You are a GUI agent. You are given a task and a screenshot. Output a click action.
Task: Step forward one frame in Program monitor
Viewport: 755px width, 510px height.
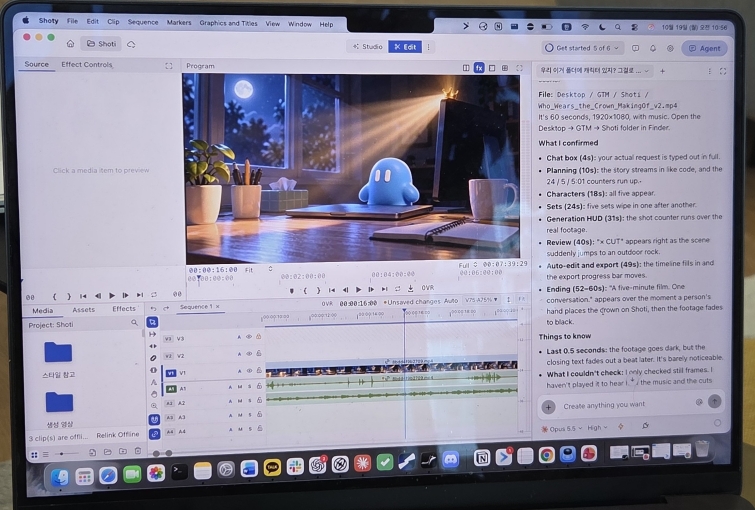(371, 289)
